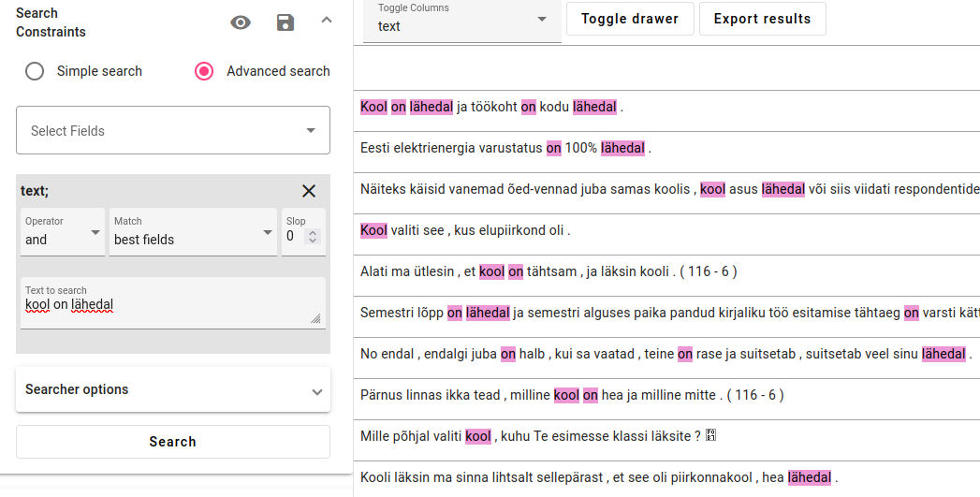This screenshot has height=497, width=980.
Task: Select row 'Alati ma ütlesin, et kool on tähtsam'
Action: click(x=666, y=276)
